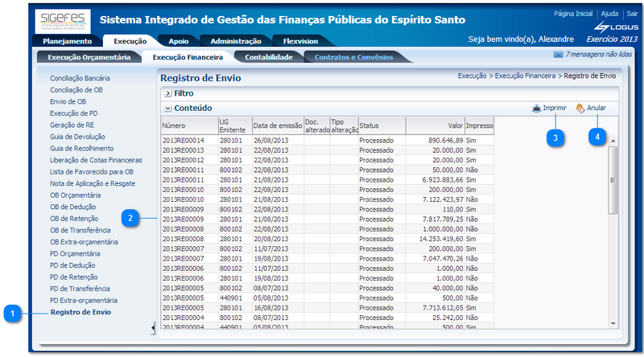Open Nota de Aplicação e Resgate
The height and width of the screenshot is (357, 644).
click(93, 183)
